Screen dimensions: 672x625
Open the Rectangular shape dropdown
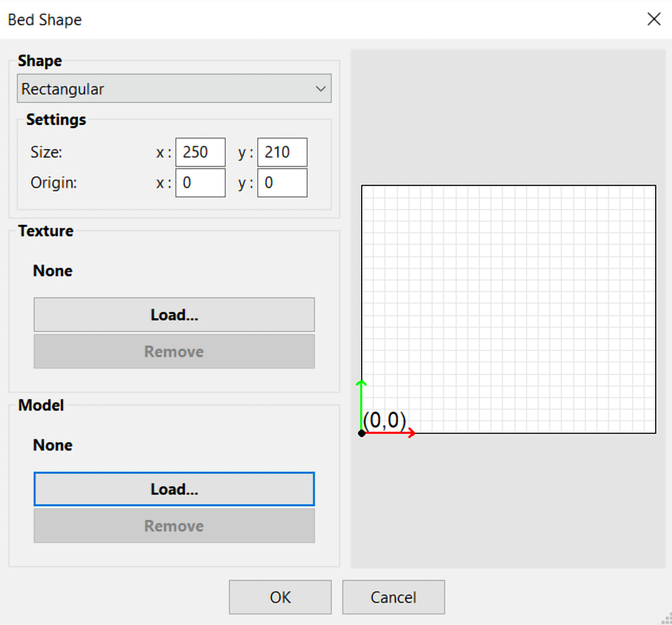(174, 88)
